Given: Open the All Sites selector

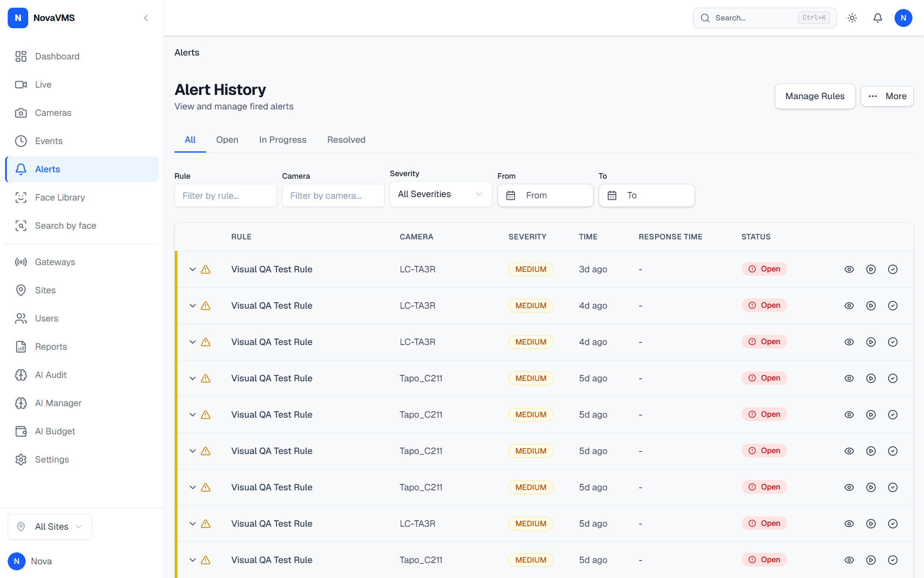Looking at the screenshot, I should tap(50, 527).
